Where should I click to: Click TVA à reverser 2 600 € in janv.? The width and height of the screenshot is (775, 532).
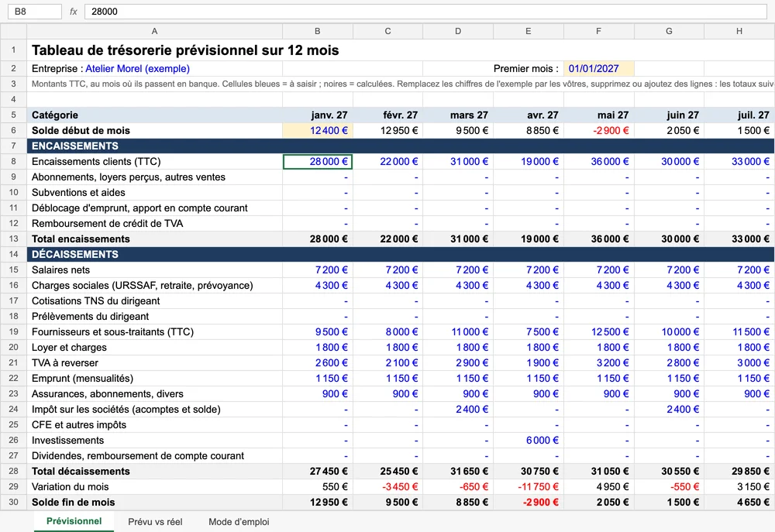317,363
